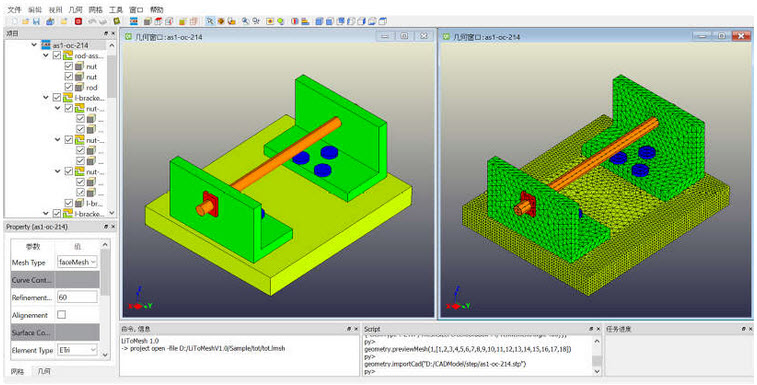The image size is (757, 385).
Task: Open the Mesh Type faceMesh dropdown
Action: click(77, 262)
